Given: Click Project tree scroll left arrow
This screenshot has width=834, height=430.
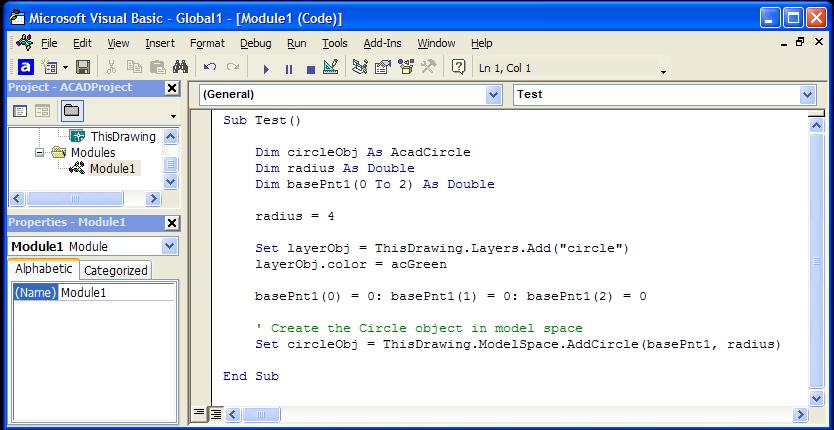Looking at the screenshot, I should click(x=16, y=199).
